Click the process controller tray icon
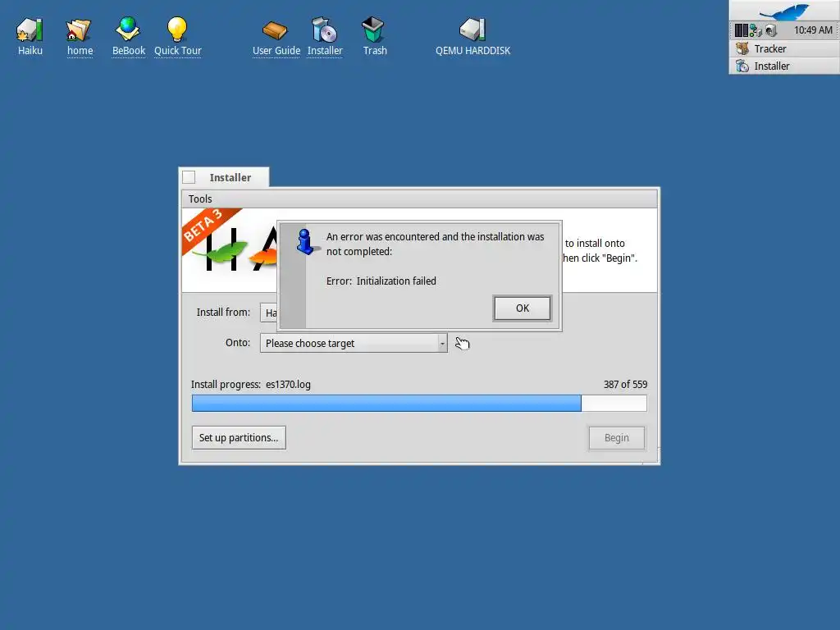Viewport: 840px width, 630px height. pos(742,30)
